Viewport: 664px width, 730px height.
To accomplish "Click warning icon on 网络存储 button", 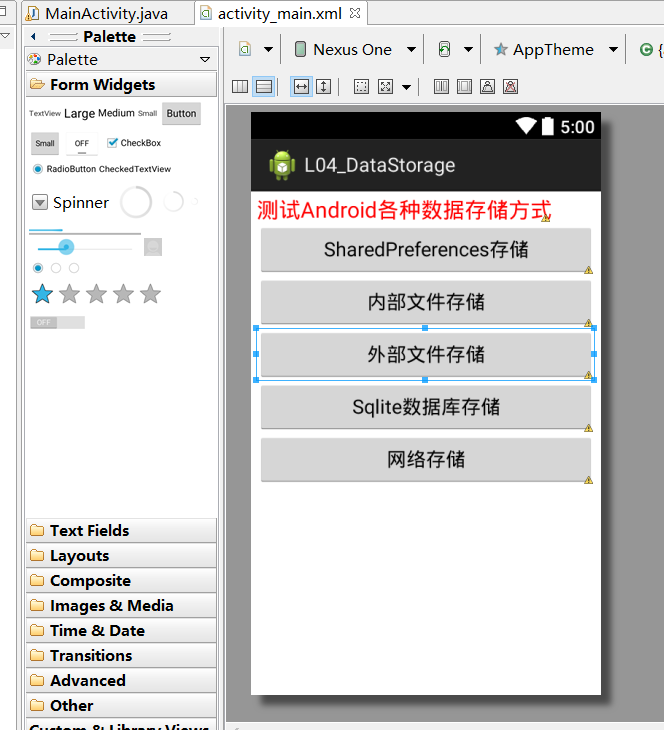I will pyautogui.click(x=589, y=480).
